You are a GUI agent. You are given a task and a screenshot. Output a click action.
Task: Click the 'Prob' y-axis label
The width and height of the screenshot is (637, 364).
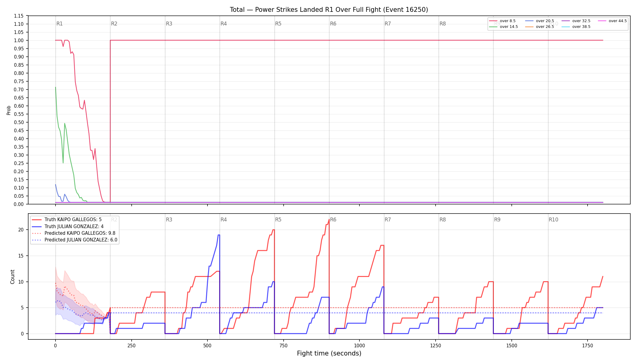click(8, 110)
